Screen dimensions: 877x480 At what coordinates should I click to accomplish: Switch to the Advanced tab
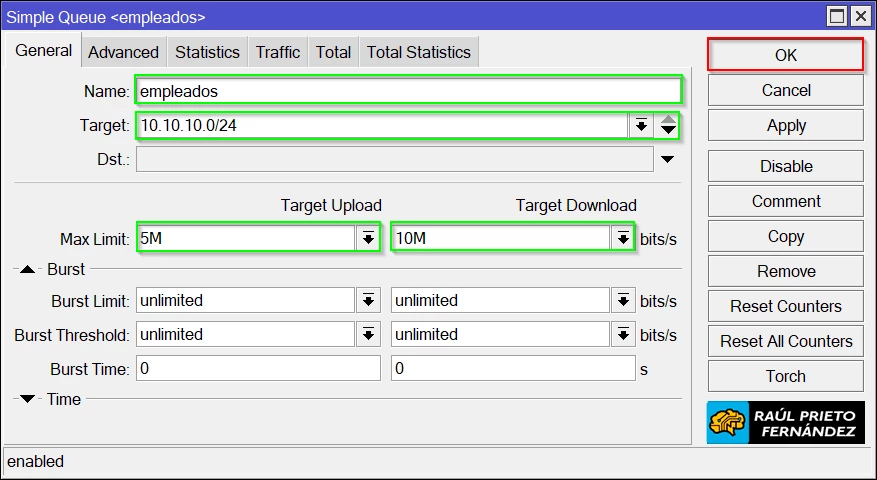123,52
